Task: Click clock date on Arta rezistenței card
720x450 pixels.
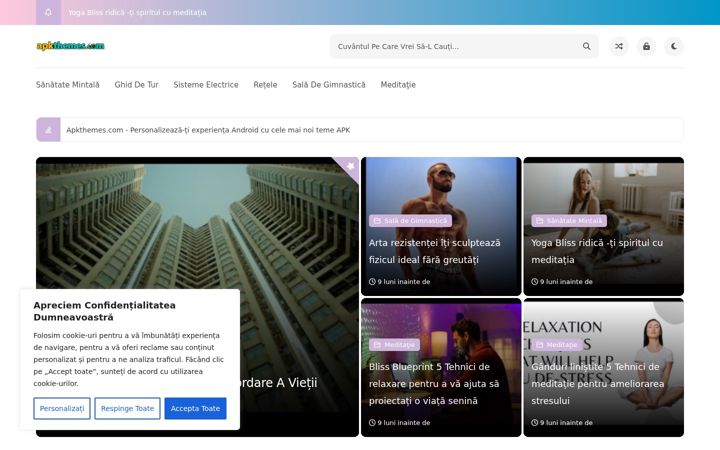Action: [x=399, y=282]
